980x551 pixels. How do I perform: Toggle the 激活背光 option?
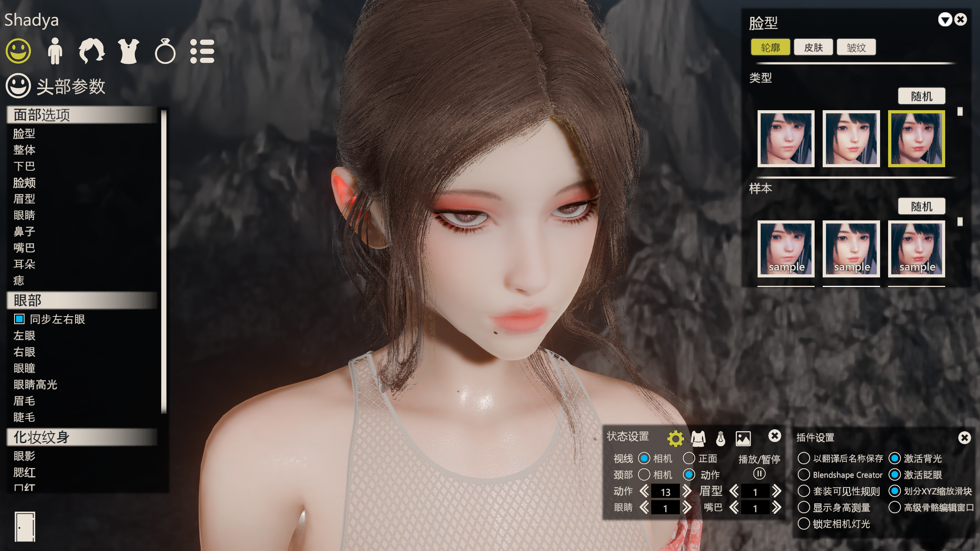click(x=895, y=458)
